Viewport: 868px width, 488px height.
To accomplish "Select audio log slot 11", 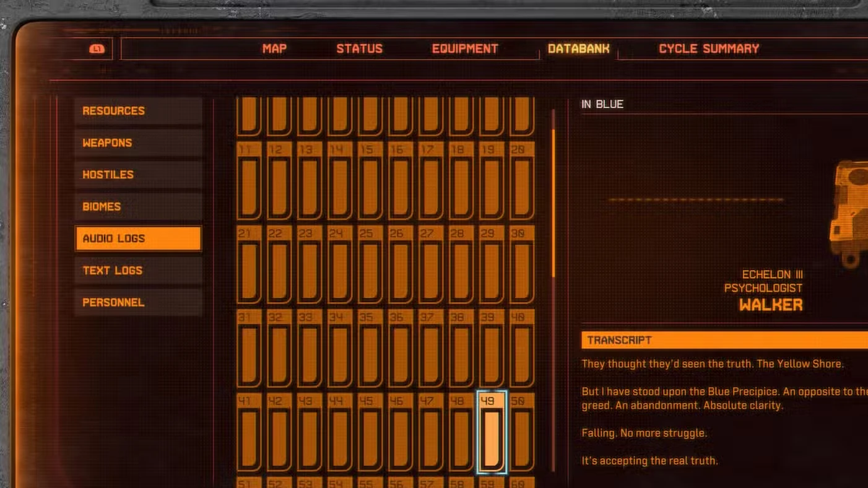I will tap(249, 181).
